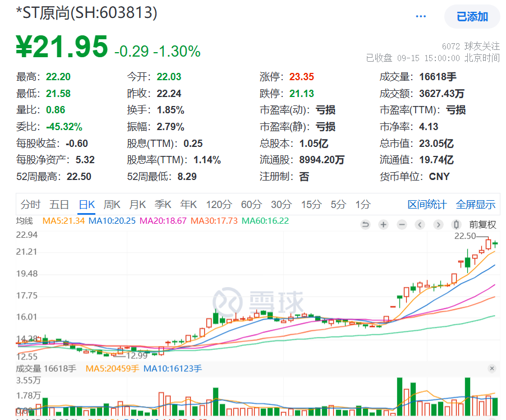
Task: Select the 季K chart tab
Action: tap(163, 205)
